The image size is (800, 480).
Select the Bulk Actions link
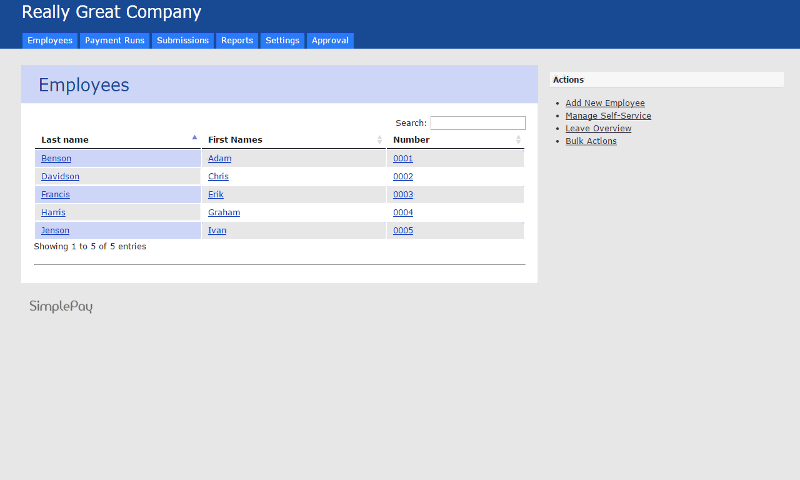pyautogui.click(x=591, y=141)
